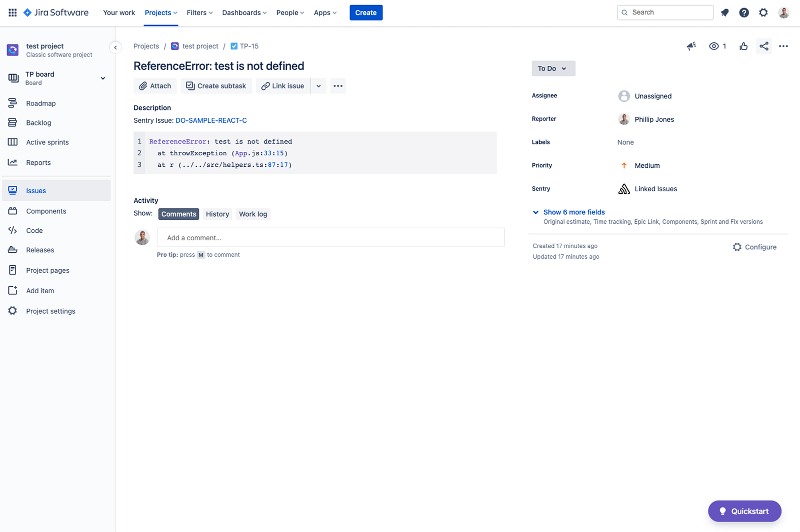Switch to the Work log tab
800x532 pixels.
253,214
